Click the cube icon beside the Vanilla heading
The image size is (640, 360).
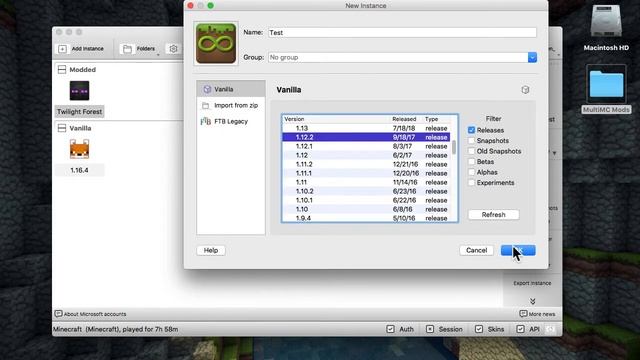pos(525,90)
